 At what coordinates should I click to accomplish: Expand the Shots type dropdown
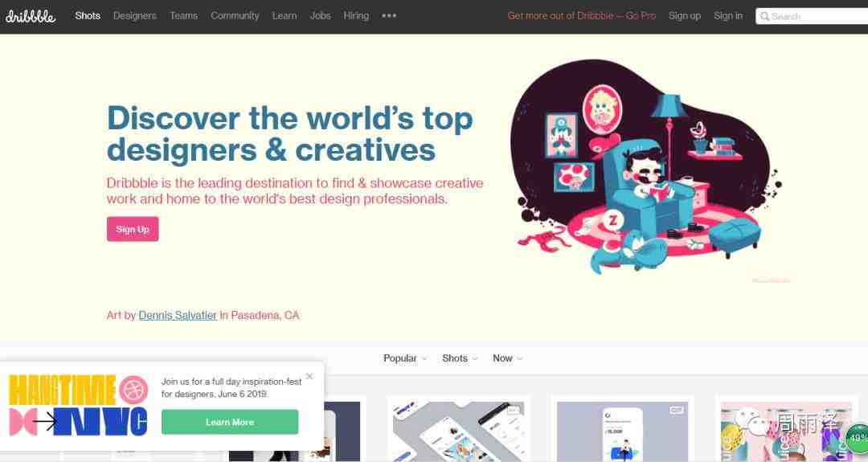460,358
